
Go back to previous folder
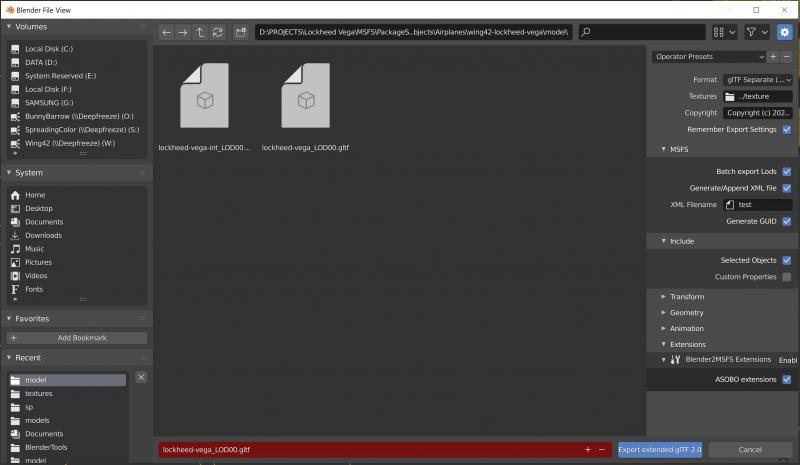(x=166, y=32)
